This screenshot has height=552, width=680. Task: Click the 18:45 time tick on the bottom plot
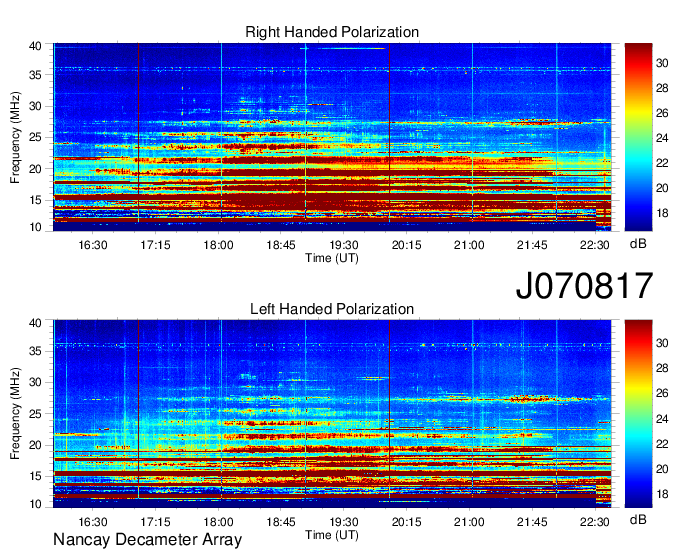[x=281, y=522]
